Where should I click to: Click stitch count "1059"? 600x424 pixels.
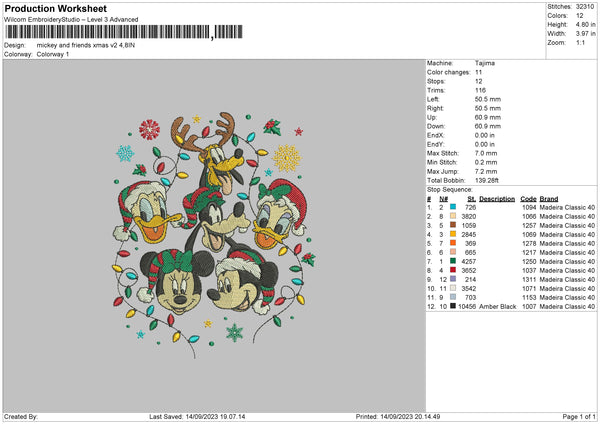pos(469,225)
